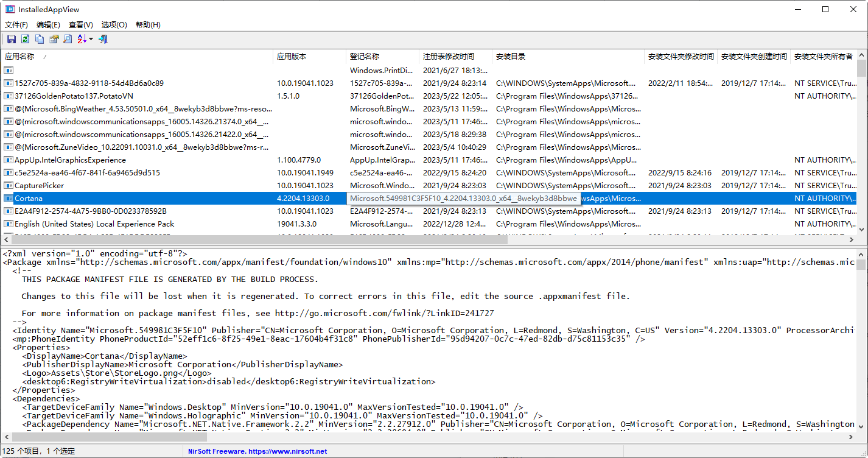Image resolution: width=868 pixels, height=458 pixels.
Task: Select the Cortana app name cell
Action: click(x=28, y=199)
